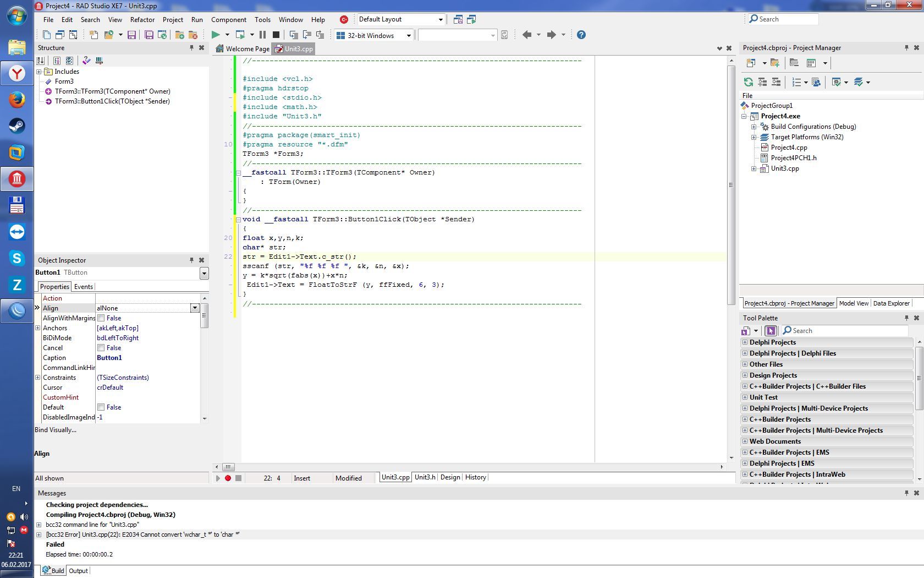Expand the Build Configurations (Debug) node

coord(754,127)
